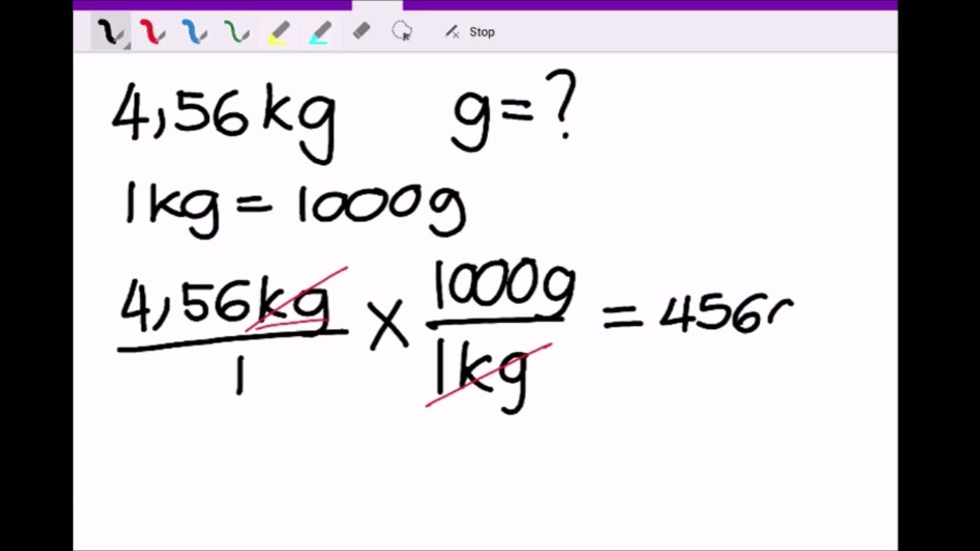This screenshot has width=980, height=551.
Task: Activate the lasso select tool
Action: tap(402, 32)
